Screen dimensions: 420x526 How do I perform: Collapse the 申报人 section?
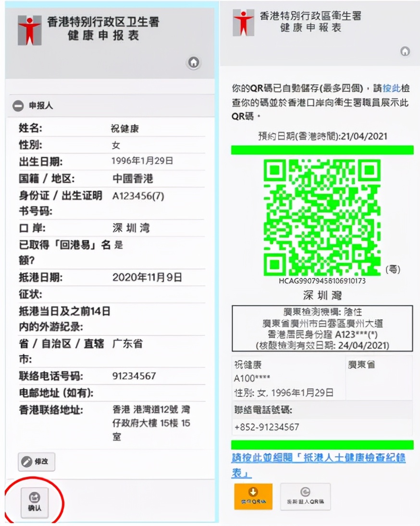click(x=18, y=106)
